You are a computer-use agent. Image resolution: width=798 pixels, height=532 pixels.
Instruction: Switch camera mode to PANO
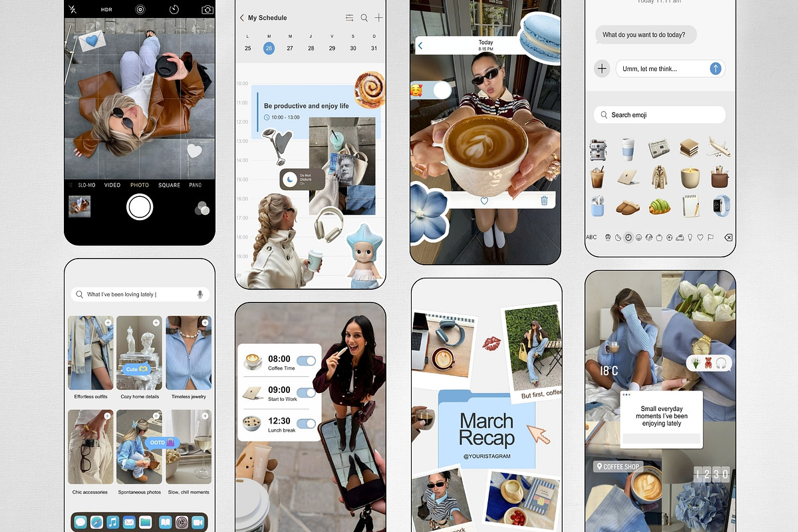tap(196, 185)
